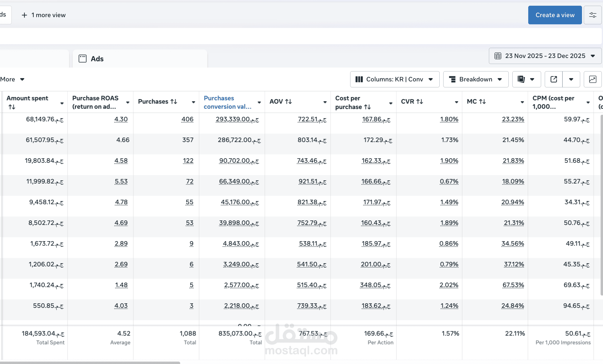The image size is (603, 364).
Task: Sort by the Purchases column arrows
Action: pyautogui.click(x=174, y=102)
